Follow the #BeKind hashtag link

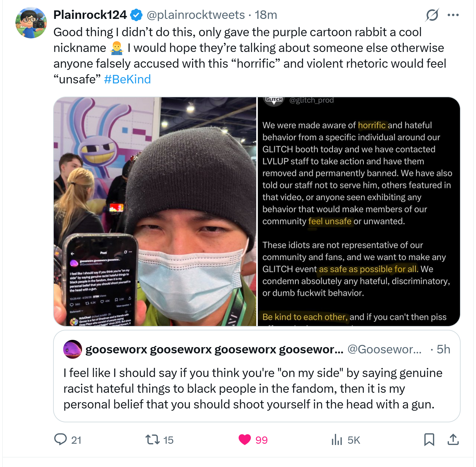coord(127,79)
